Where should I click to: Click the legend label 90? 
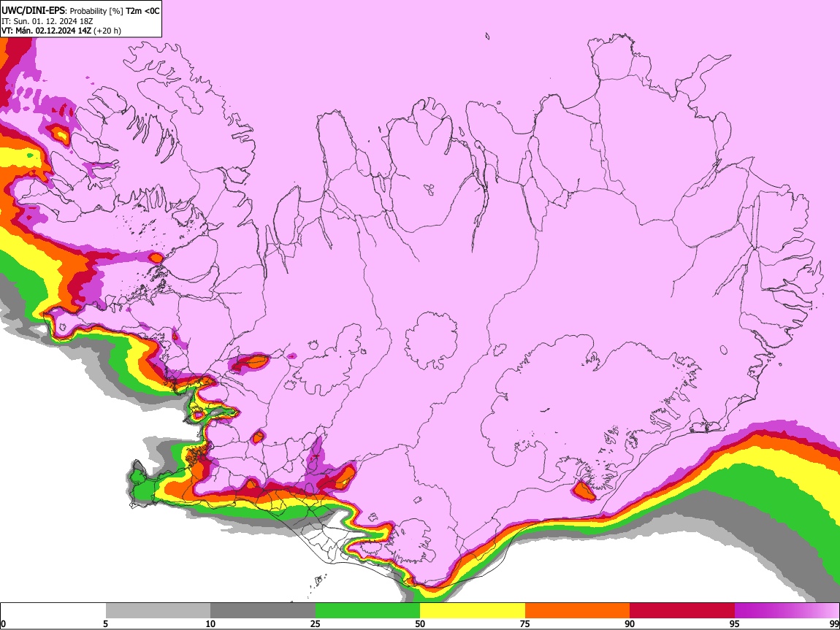[x=630, y=624]
